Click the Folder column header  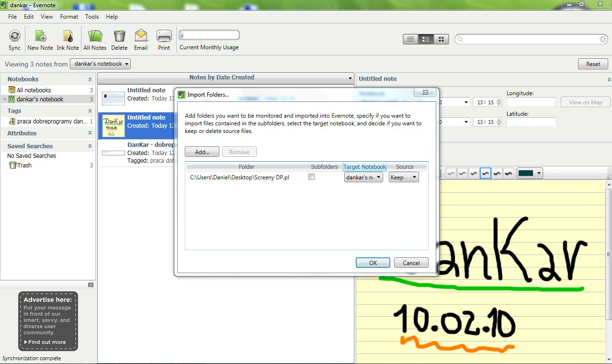tap(247, 166)
